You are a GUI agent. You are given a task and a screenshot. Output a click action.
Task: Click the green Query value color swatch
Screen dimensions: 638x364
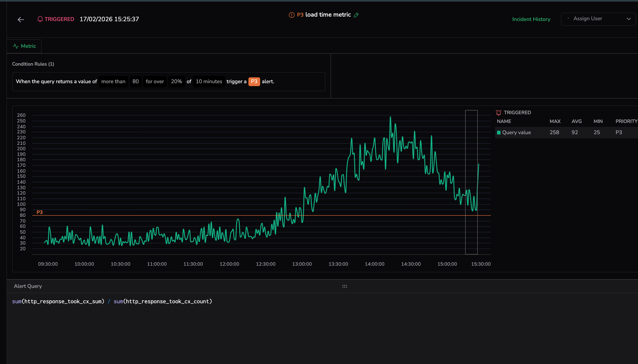(499, 133)
